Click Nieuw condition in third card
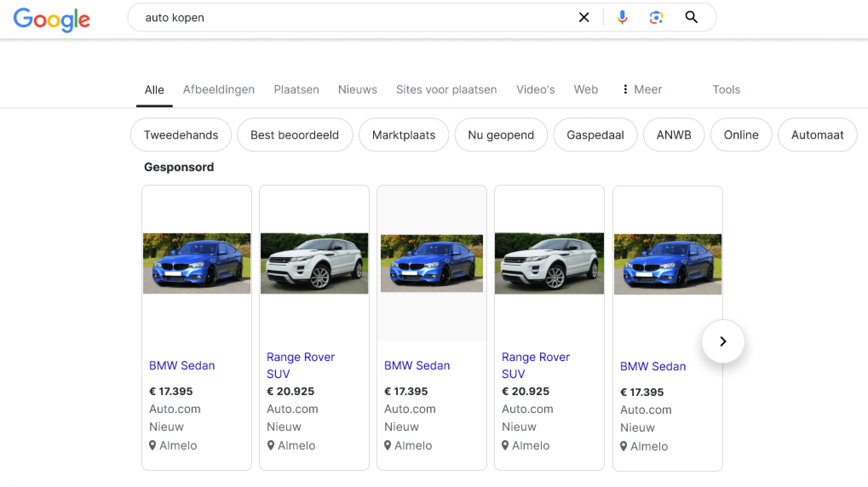This screenshot has height=487, width=868. pos(401,427)
